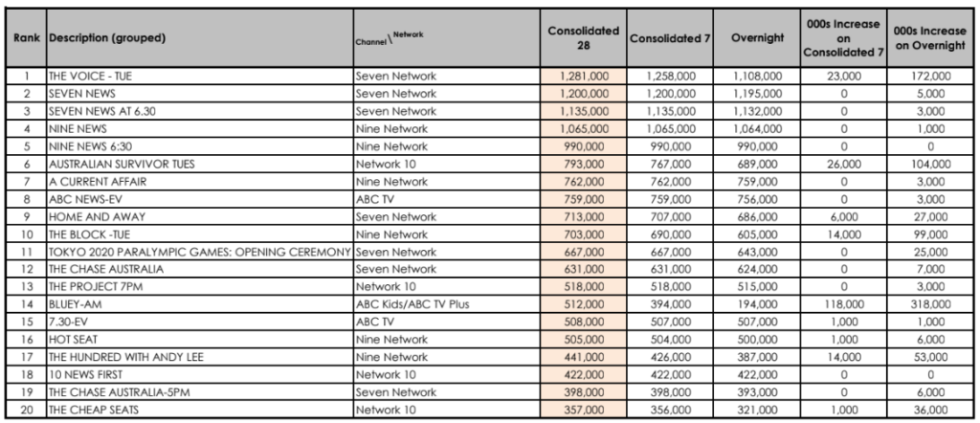Image resolution: width=980 pixels, height=423 pixels.
Task: Click the 357,000 highlighted cell
Action: click(583, 410)
